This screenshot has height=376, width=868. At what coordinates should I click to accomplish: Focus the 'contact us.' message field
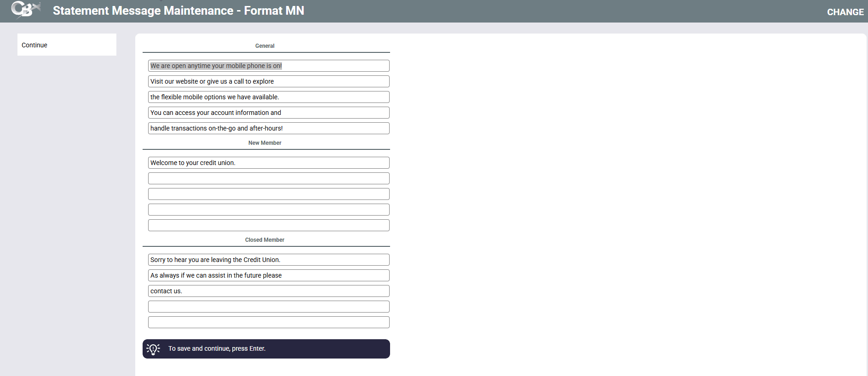point(269,291)
